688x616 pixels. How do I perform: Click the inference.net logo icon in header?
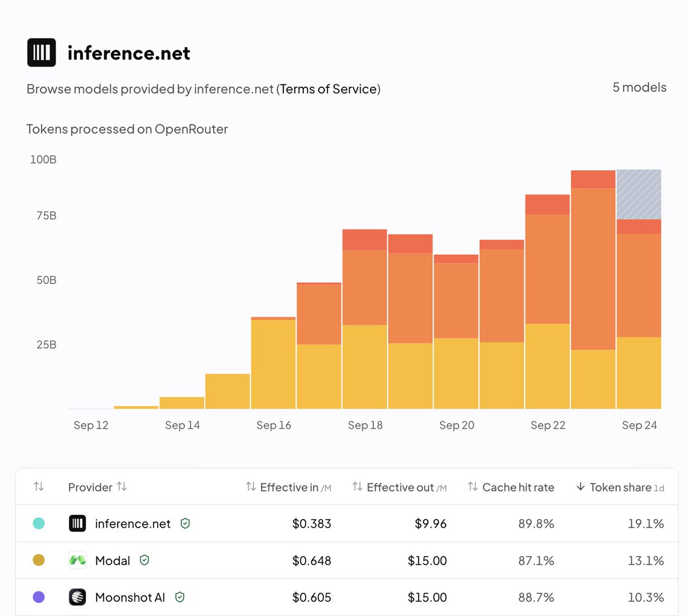pyautogui.click(x=41, y=53)
